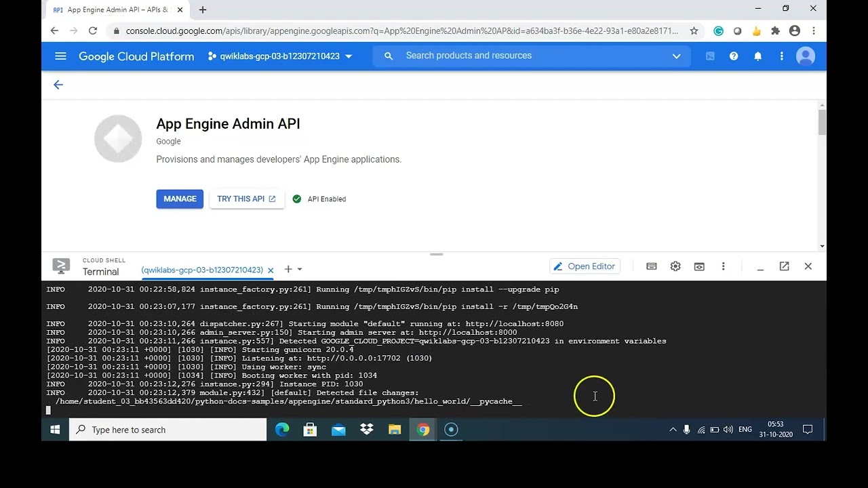Open the header's three-dot utilities menu
The height and width of the screenshot is (488, 868).
[x=781, y=56]
